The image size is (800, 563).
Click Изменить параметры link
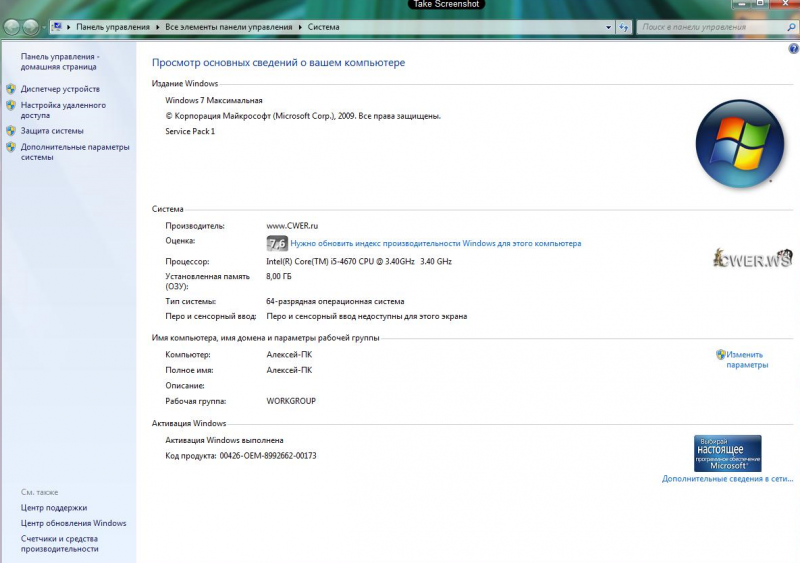[747, 359]
